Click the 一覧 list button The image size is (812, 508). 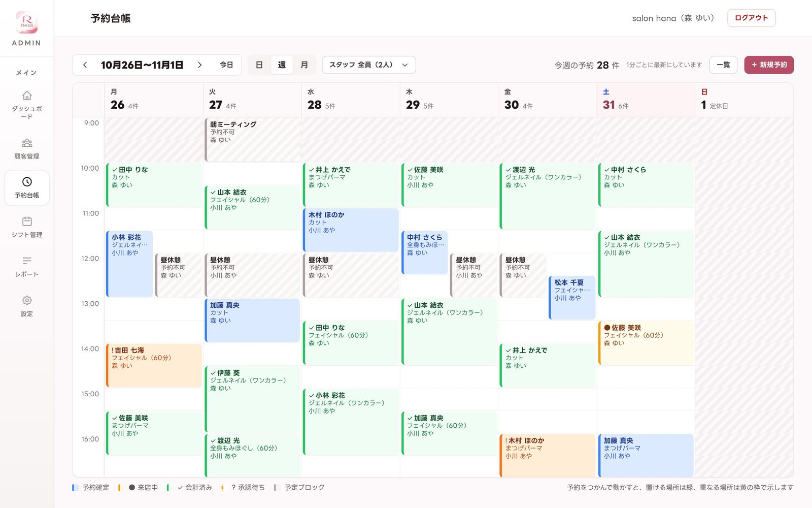723,65
